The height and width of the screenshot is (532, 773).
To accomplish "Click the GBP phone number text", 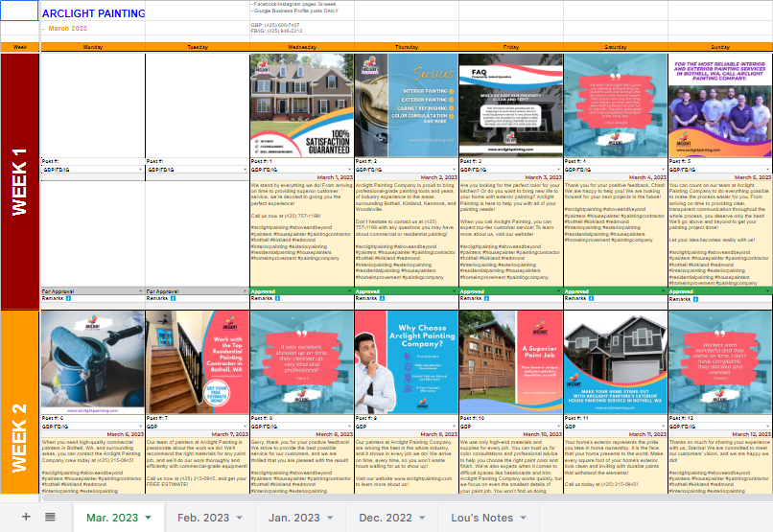I will (x=274, y=25).
